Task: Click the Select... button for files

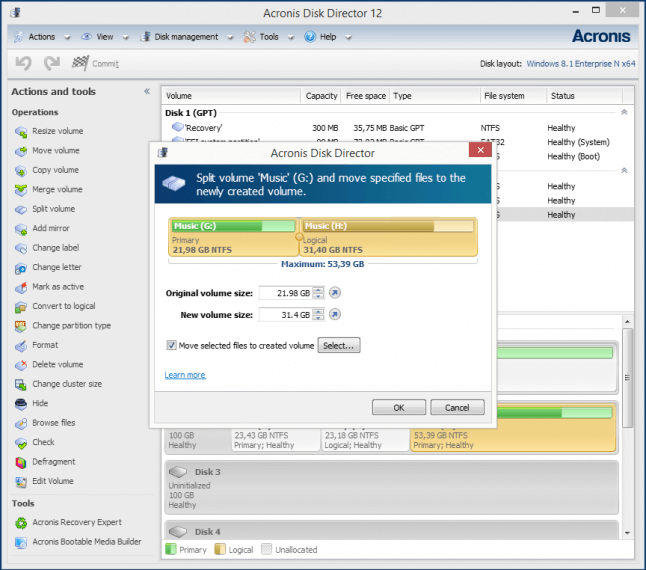Action: (x=339, y=345)
